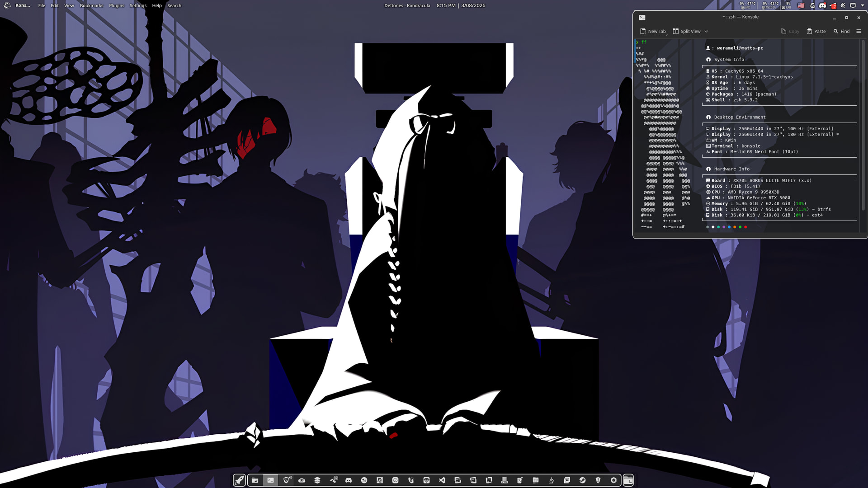Screen dimensions: 868x488
Task: Click the 'X870E AORUS ELITE WIFI7' board text
Action: 764,181
